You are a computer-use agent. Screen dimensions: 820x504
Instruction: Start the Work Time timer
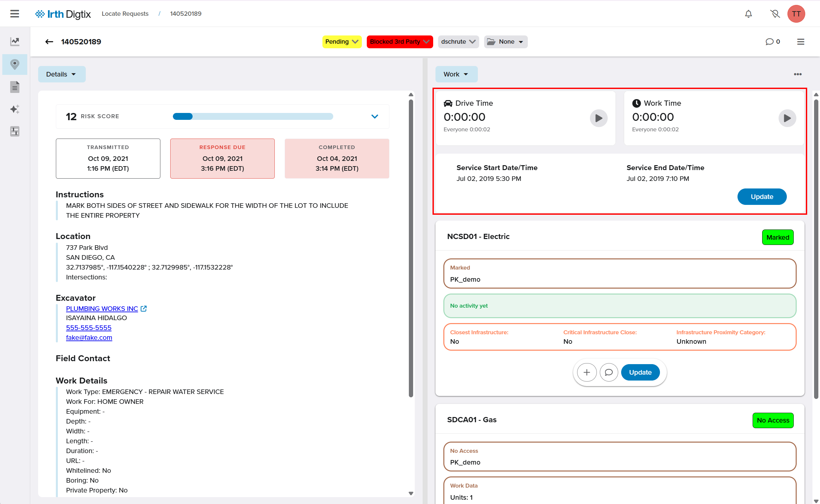pos(787,118)
